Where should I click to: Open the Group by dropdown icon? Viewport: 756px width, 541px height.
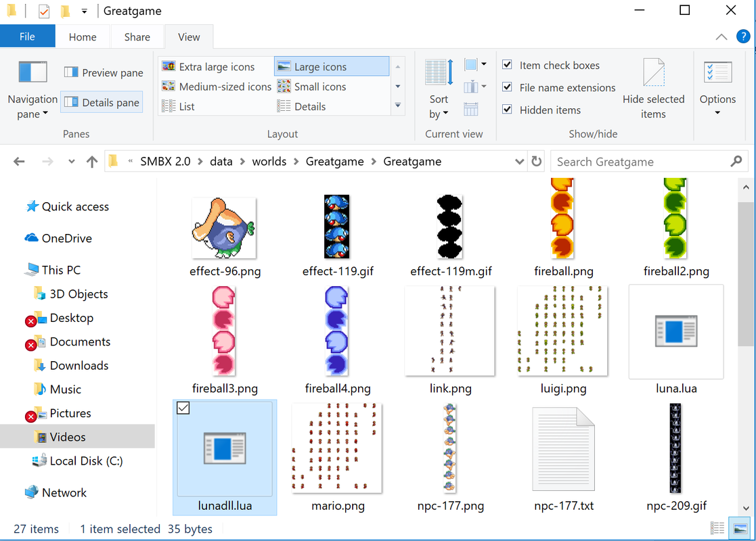[475, 64]
